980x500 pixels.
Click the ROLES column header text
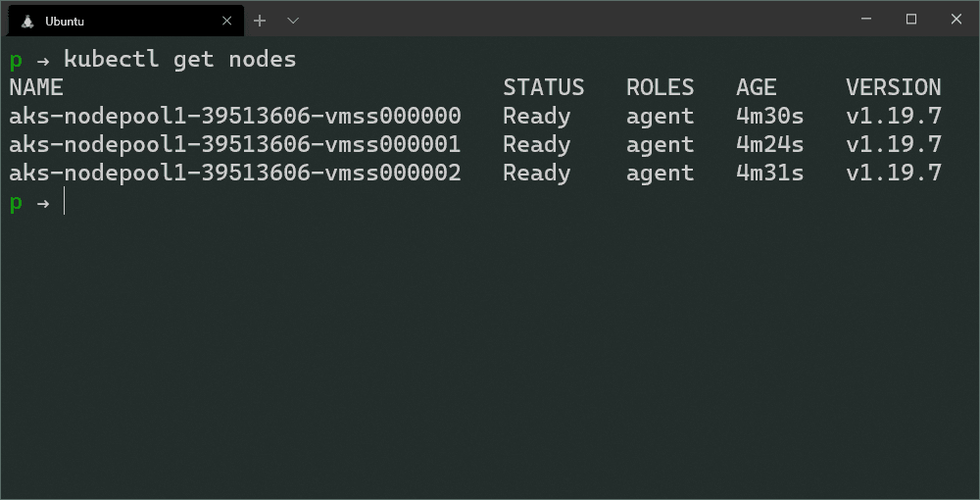coord(660,88)
